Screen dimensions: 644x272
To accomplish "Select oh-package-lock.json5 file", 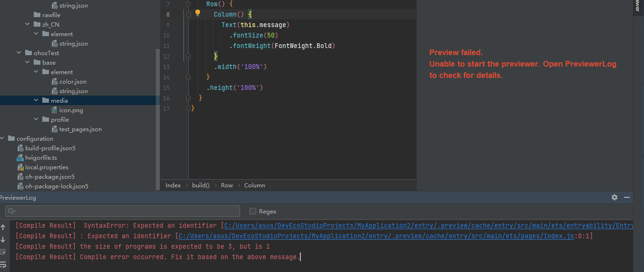I will coord(57,186).
